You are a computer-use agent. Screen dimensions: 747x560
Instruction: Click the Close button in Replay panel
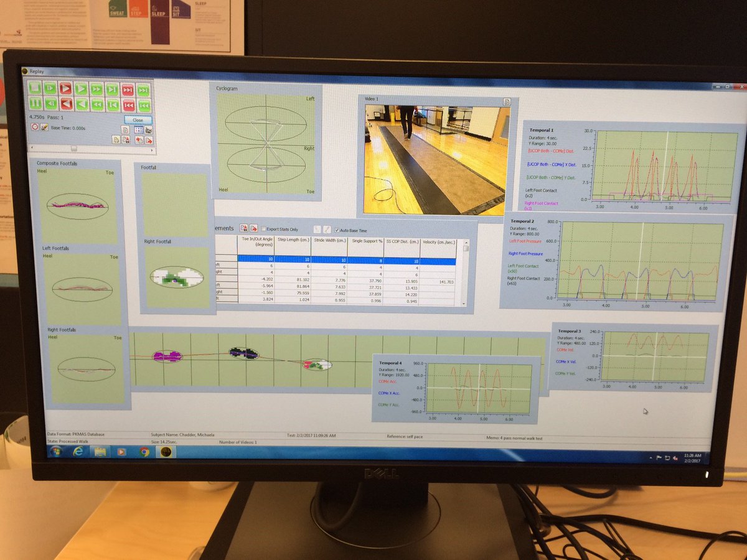pos(138,120)
